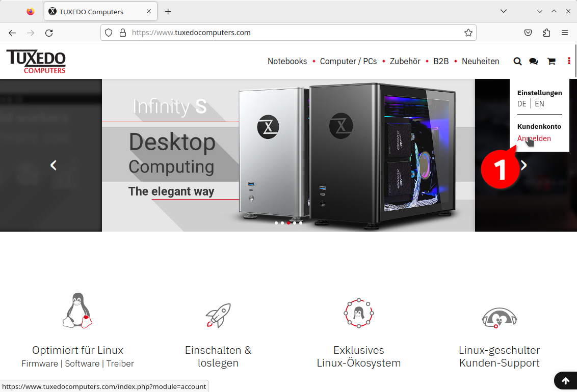Click the browser forward arrow
Viewport: 577px width, 392px height.
coord(31,33)
